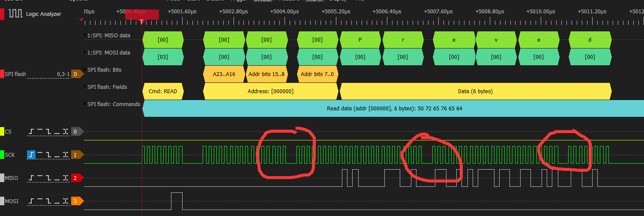
Task: Click the T trigger marker on ruler
Action: click(142, 21)
